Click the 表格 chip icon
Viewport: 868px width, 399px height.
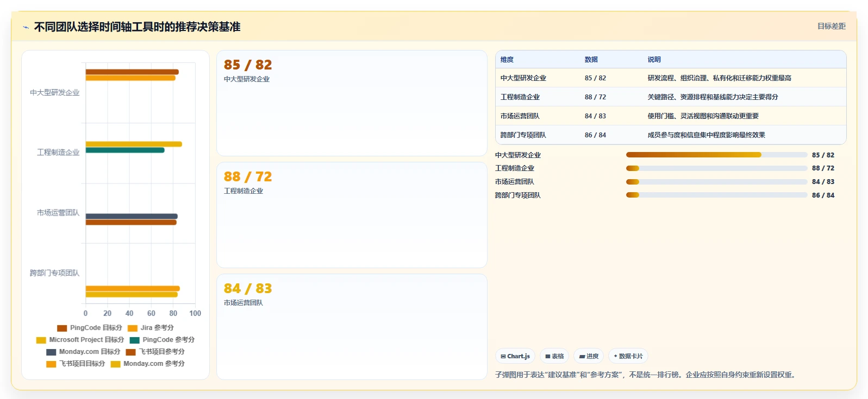(x=548, y=357)
